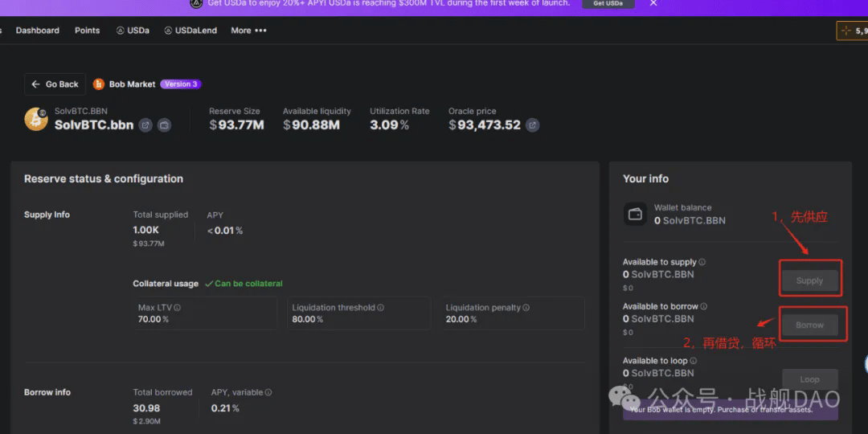Select the Total supplied 1.00K value
Image resolution: width=868 pixels, height=434 pixels.
click(x=146, y=231)
